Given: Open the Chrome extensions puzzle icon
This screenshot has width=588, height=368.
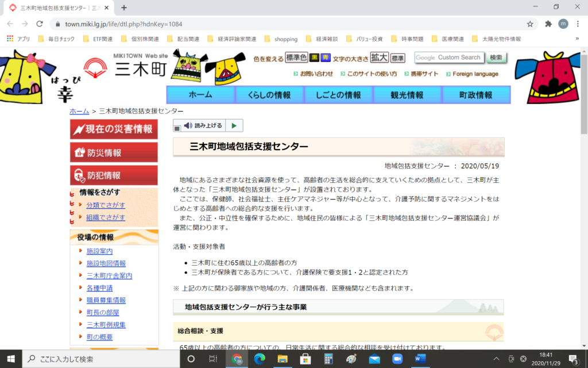Looking at the screenshot, I should (548, 24).
